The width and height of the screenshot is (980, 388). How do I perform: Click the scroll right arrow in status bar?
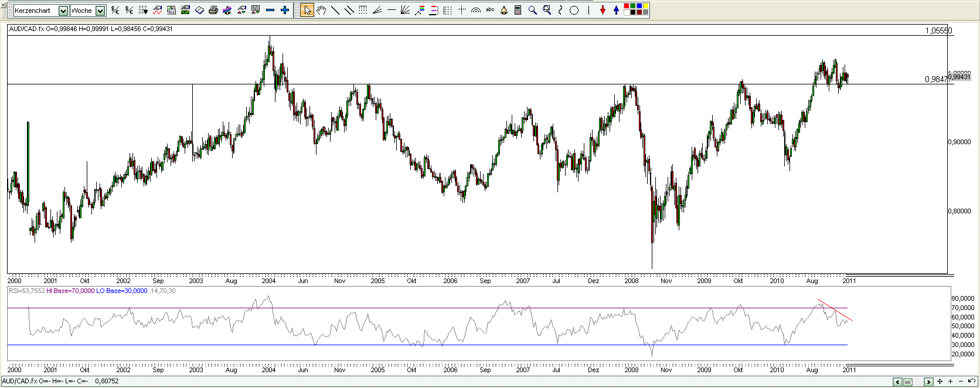tap(928, 382)
